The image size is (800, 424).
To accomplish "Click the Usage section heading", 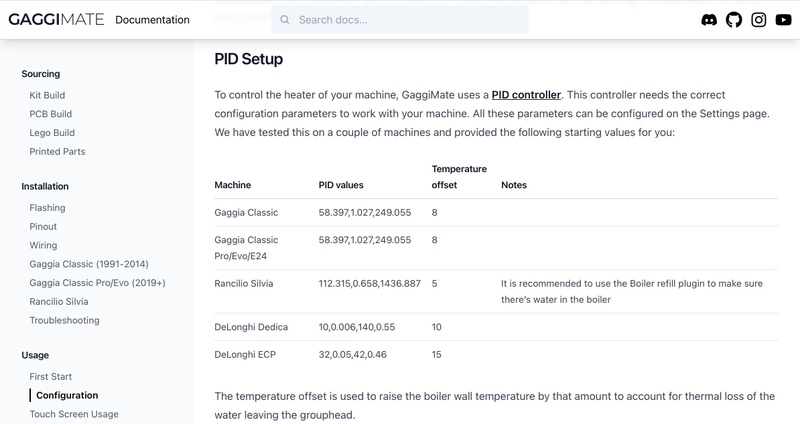I will (35, 355).
